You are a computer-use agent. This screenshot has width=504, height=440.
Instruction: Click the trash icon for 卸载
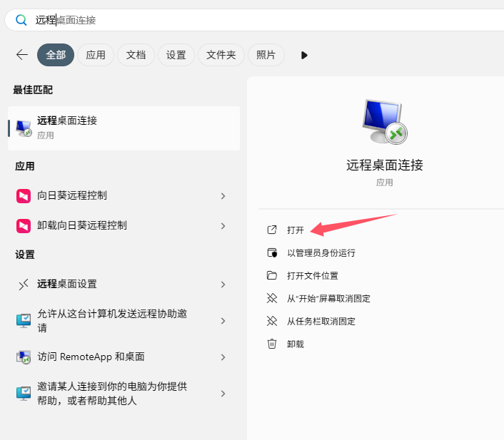(x=272, y=344)
